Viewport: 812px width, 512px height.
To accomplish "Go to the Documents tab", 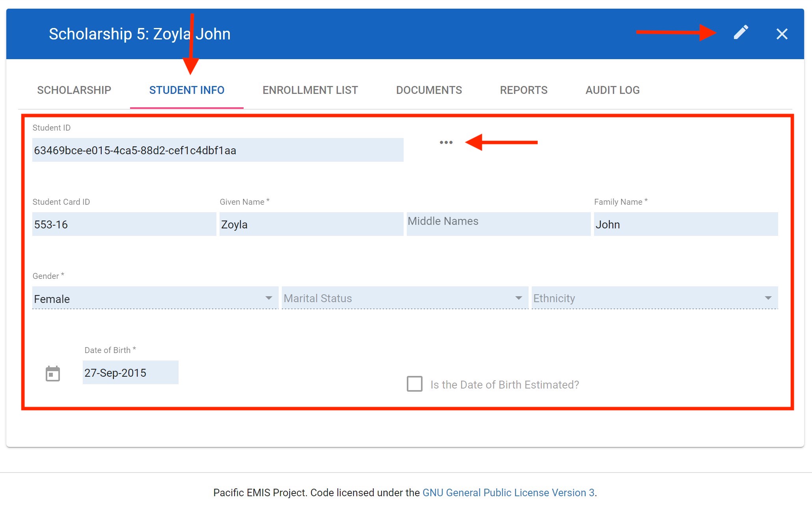I will [x=429, y=90].
